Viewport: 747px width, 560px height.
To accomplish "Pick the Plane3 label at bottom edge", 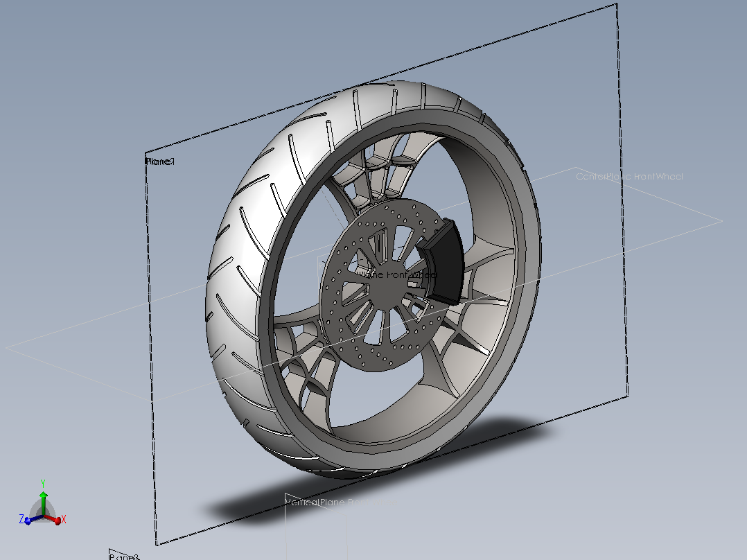I will (x=124, y=556).
